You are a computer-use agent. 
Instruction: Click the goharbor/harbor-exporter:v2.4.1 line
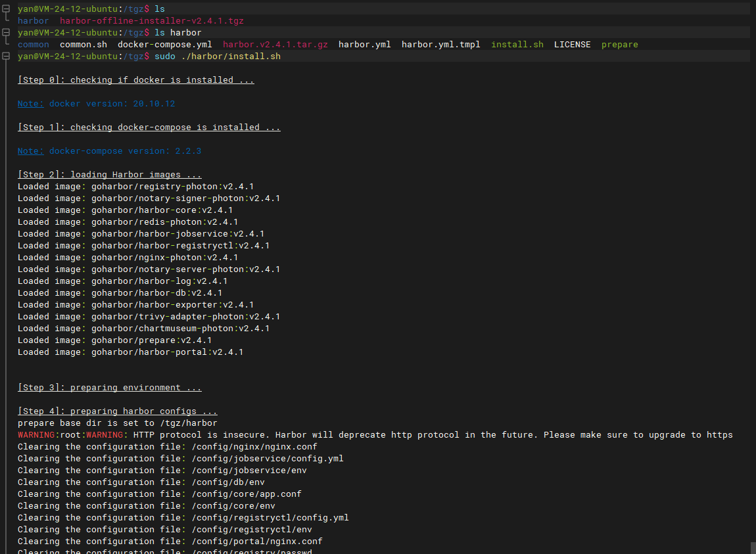point(136,305)
